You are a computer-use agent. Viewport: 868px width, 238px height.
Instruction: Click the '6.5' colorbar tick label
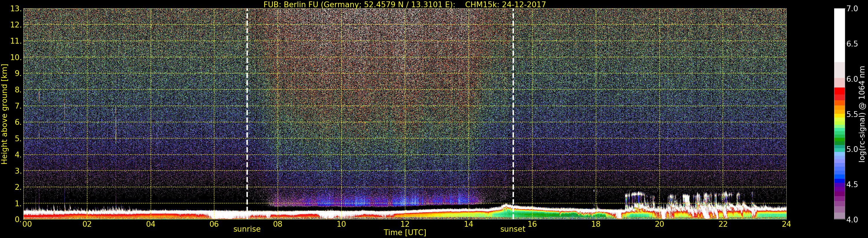pos(852,44)
